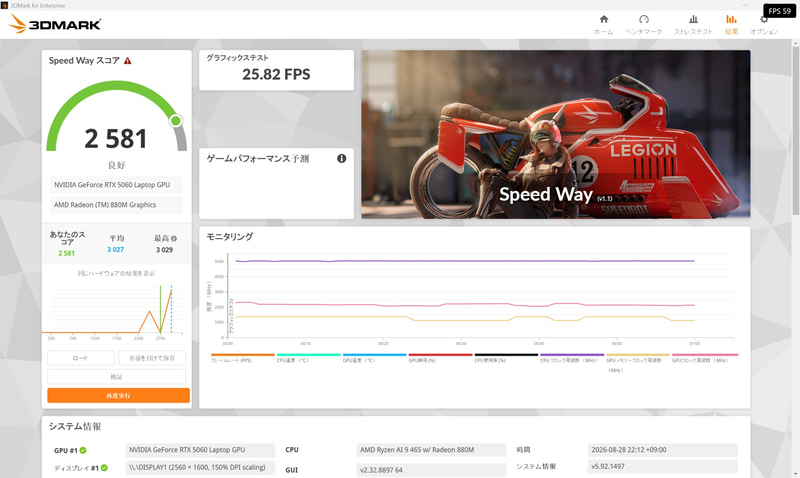Click the GPU #1 value in システム情報

coord(200,450)
